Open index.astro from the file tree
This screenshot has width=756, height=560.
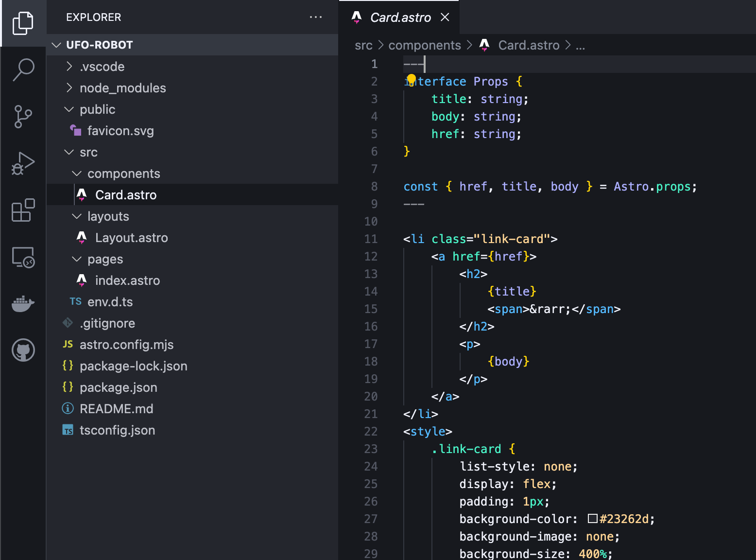pos(127,280)
